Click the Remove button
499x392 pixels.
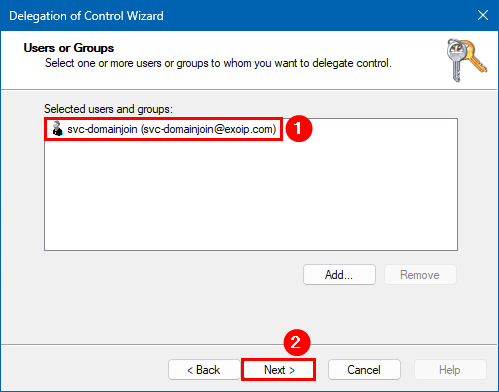pyautogui.click(x=420, y=275)
